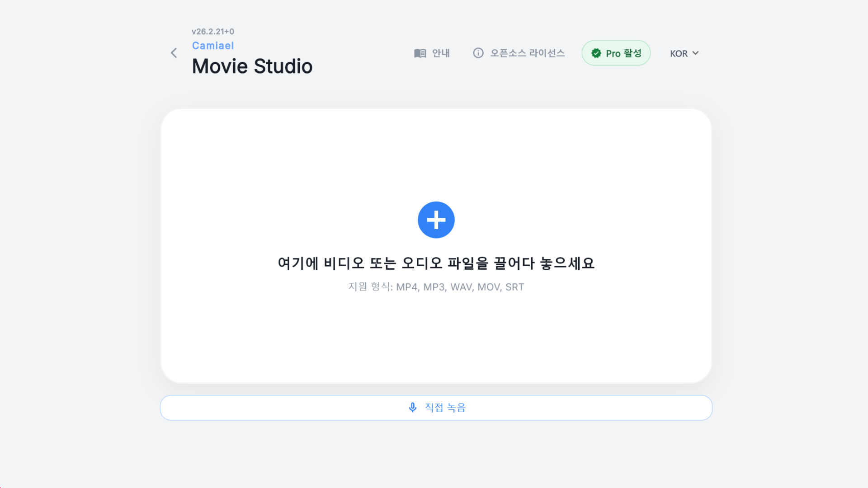Image resolution: width=868 pixels, height=488 pixels.
Task: Click the 오픈소스 라이선스 menu item
Action: pyautogui.click(x=527, y=53)
